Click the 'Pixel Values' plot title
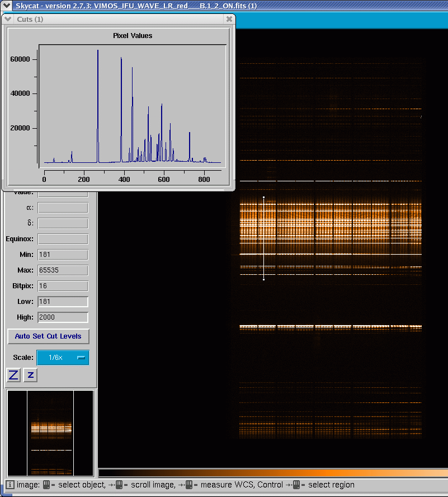The height and width of the screenshot is (497, 448). pyautogui.click(x=133, y=35)
